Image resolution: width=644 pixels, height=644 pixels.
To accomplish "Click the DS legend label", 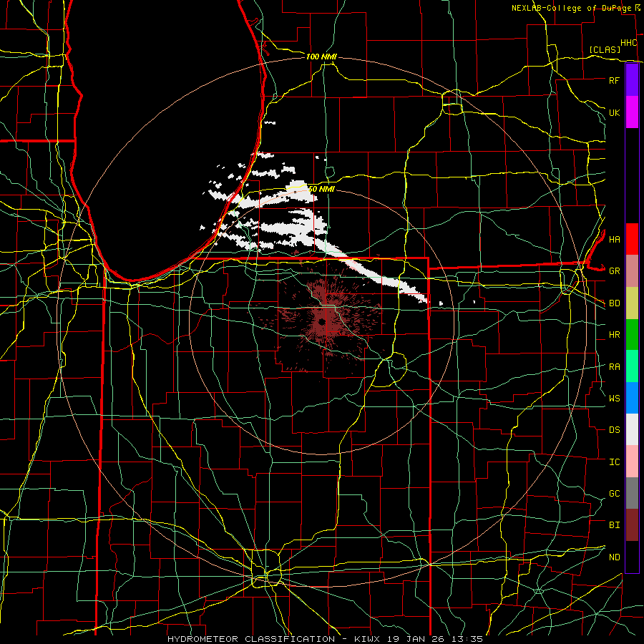I will point(614,429).
